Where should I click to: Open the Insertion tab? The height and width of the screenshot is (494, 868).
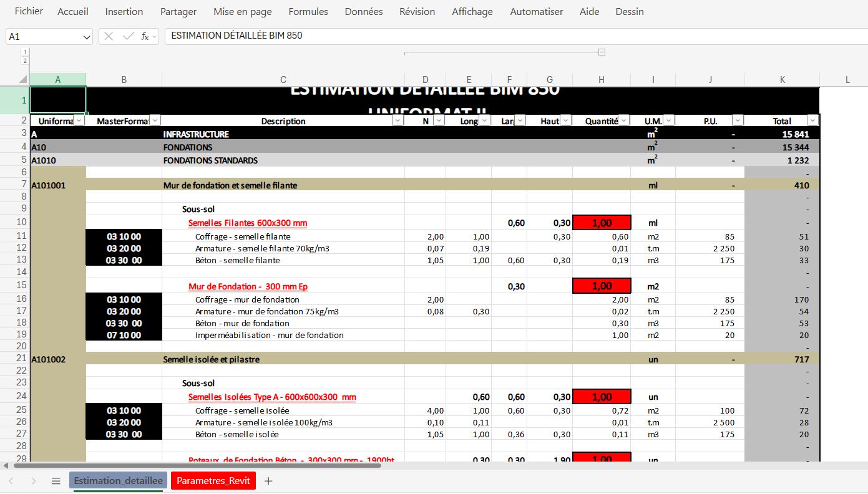[x=124, y=11]
